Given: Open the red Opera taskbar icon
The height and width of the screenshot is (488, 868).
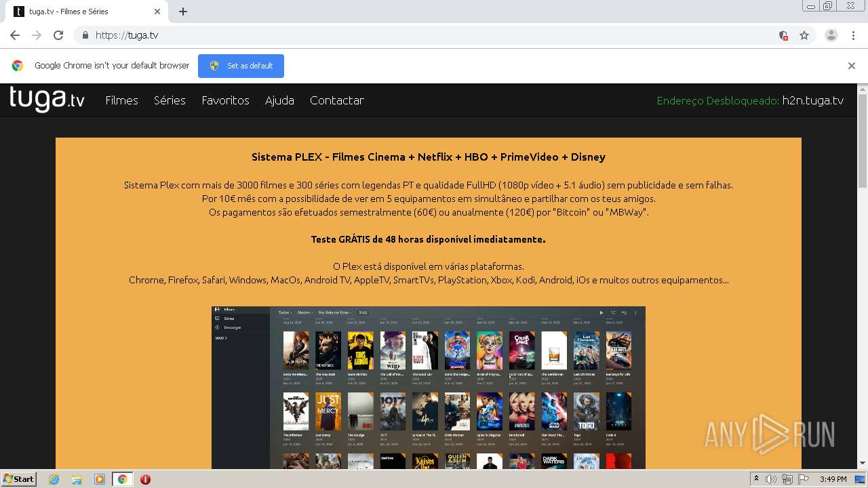Looking at the screenshot, I should point(145,479).
